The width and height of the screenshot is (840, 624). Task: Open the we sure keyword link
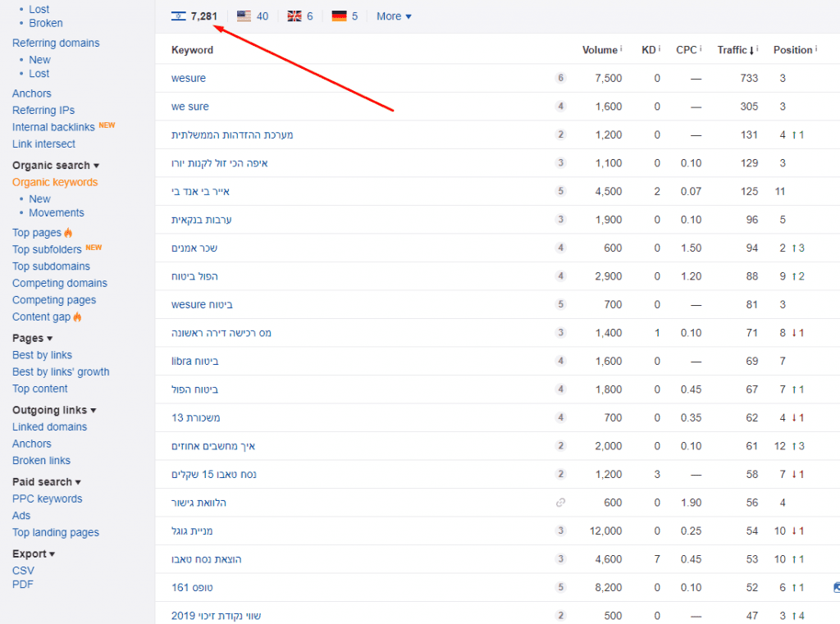point(190,106)
